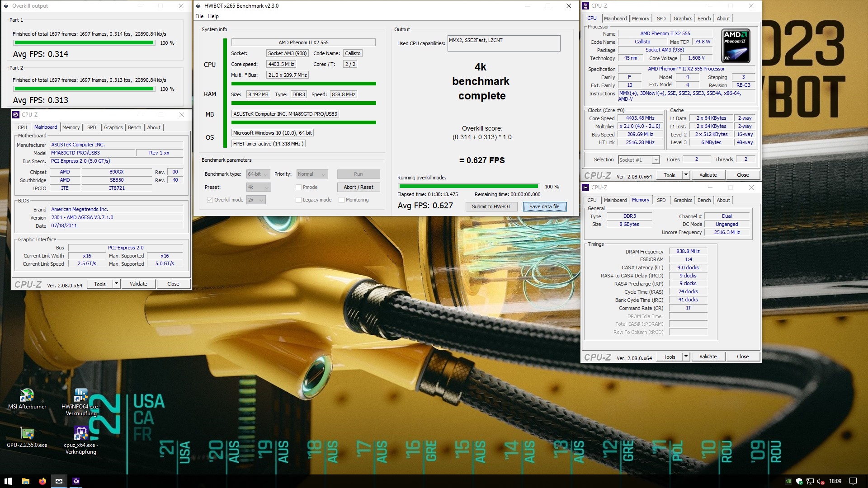The image size is (868, 488).
Task: Click the HWBOT x265 Benchmark title bar icon
Action: pos(198,6)
